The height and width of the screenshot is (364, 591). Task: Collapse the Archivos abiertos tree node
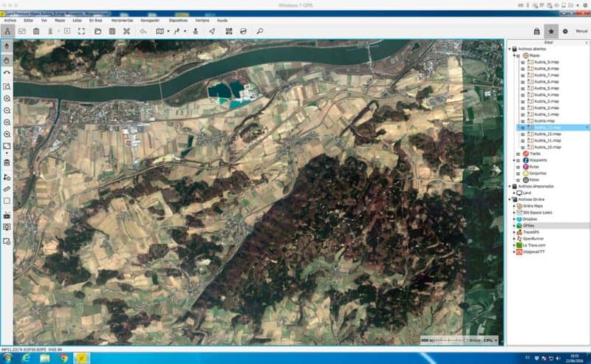pyautogui.click(x=510, y=49)
